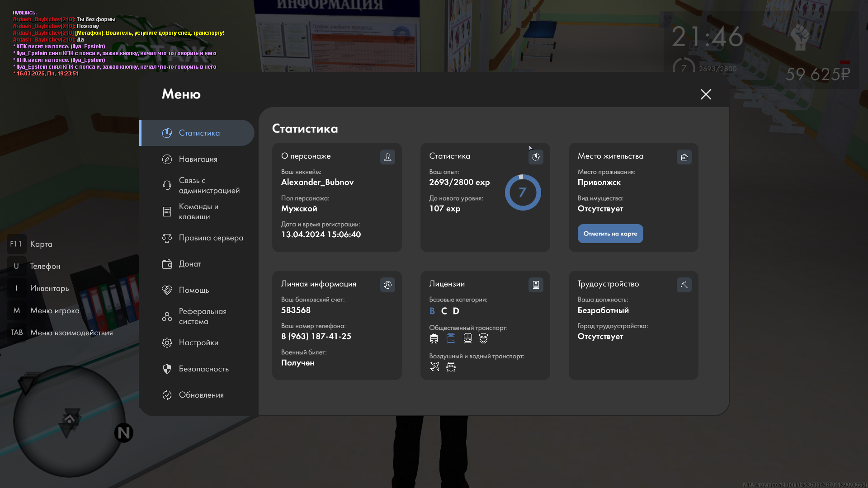Click the ship license icon
Viewport: 868px width, 488px height.
[451, 366]
